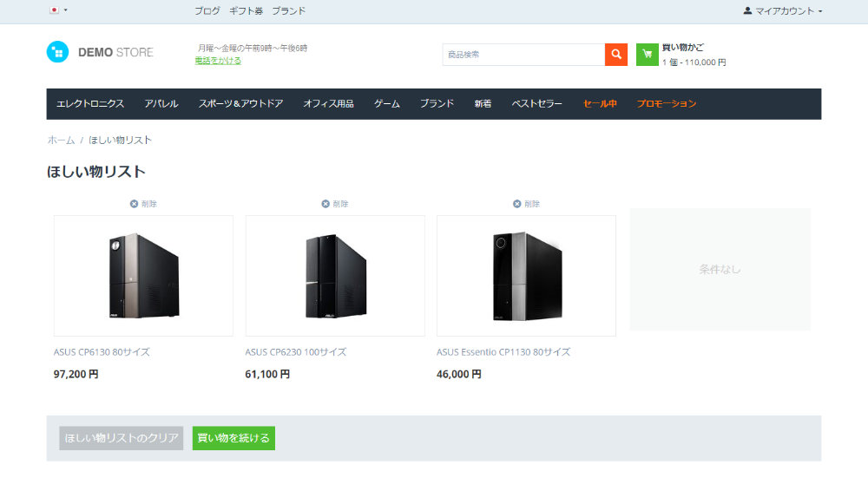Click the ASUS CP6130 product image
The height and width of the screenshot is (478, 868).
(x=143, y=276)
